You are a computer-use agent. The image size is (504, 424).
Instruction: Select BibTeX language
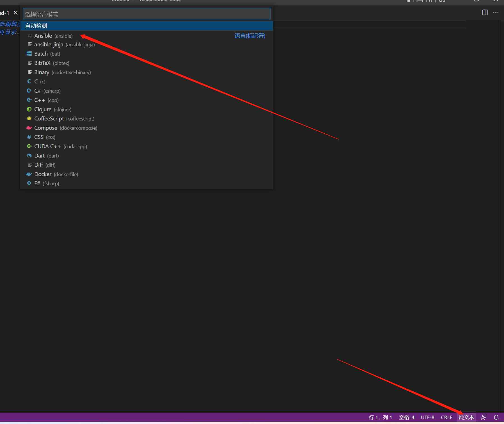(x=146, y=63)
